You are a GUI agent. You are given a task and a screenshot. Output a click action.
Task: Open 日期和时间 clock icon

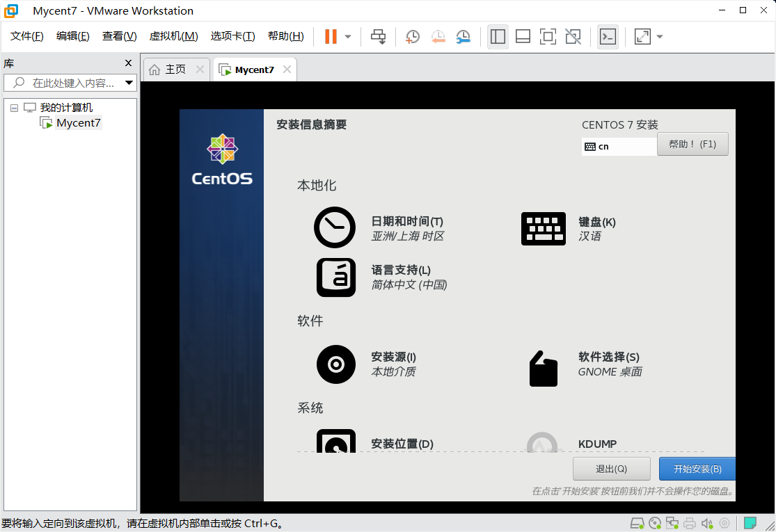point(335,227)
